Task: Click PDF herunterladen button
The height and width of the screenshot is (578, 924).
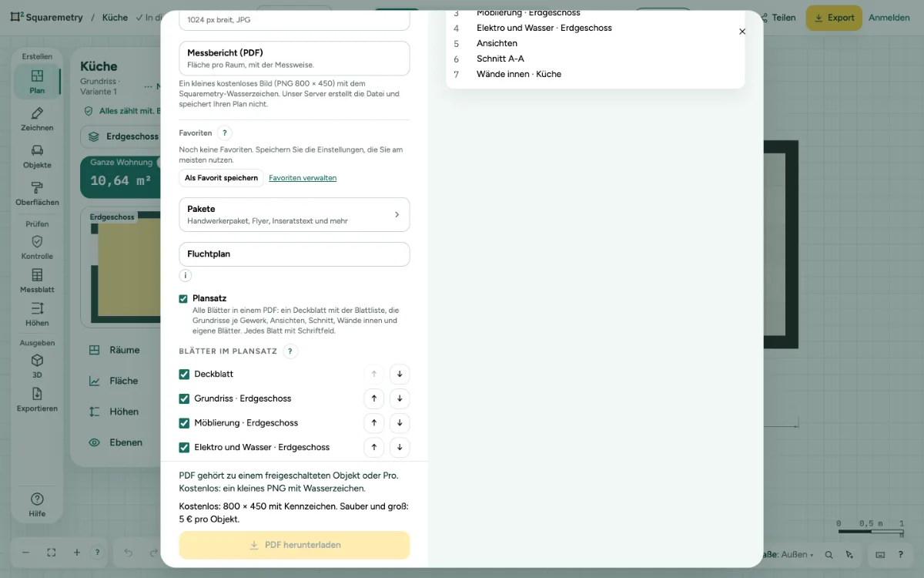Action: 294,545
